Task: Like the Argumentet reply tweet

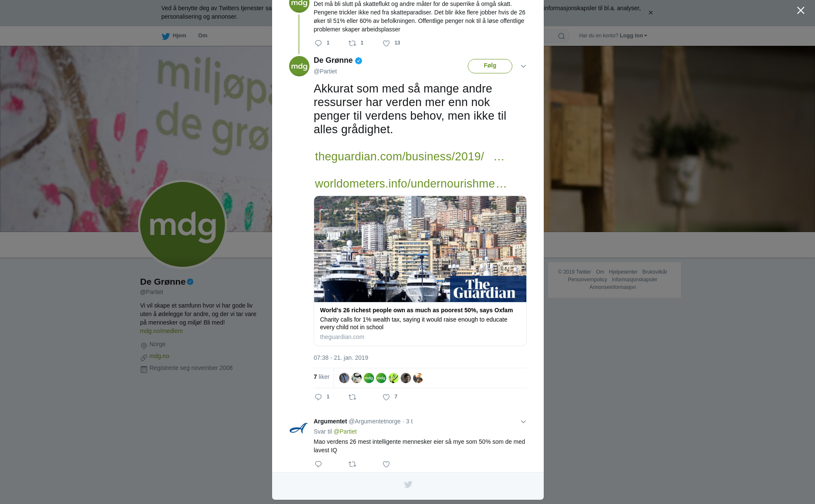Action: pyautogui.click(x=386, y=465)
